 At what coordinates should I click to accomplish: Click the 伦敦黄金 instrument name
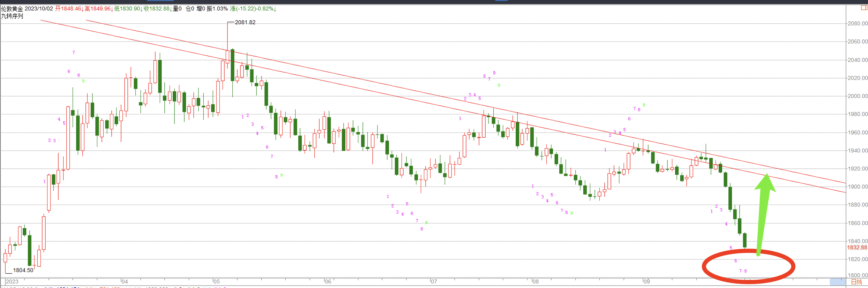tap(12, 9)
